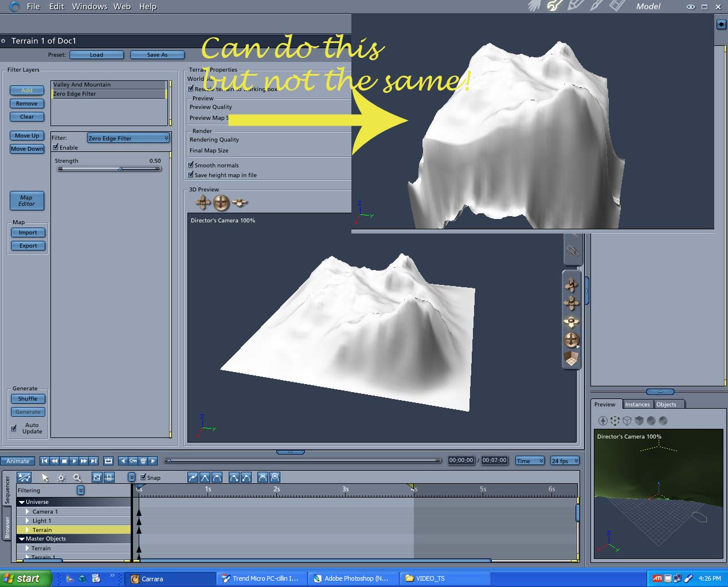Open the 24 fps dropdown
This screenshot has width=728, height=587.
tap(565, 460)
